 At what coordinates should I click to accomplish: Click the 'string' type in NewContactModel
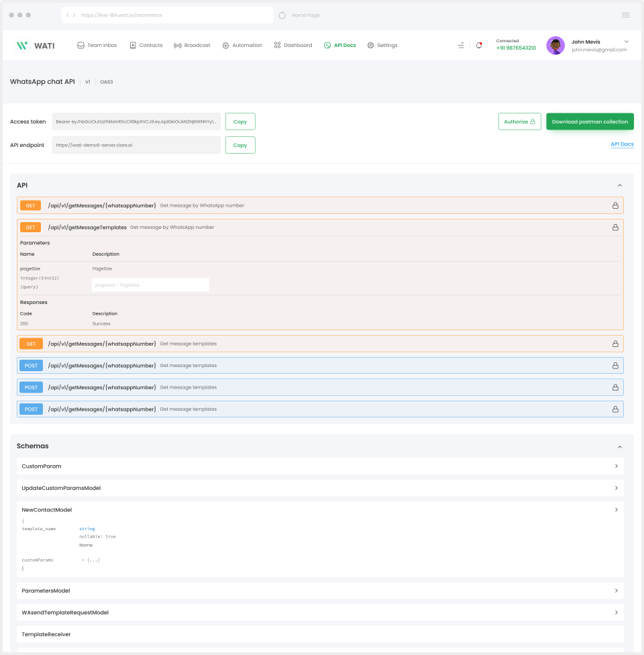click(87, 529)
